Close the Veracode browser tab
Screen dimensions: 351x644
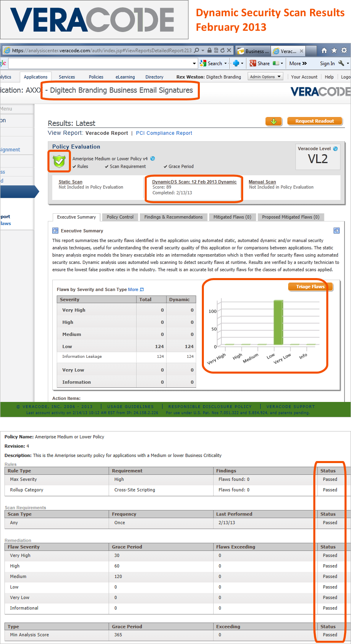pyautogui.click(x=301, y=51)
